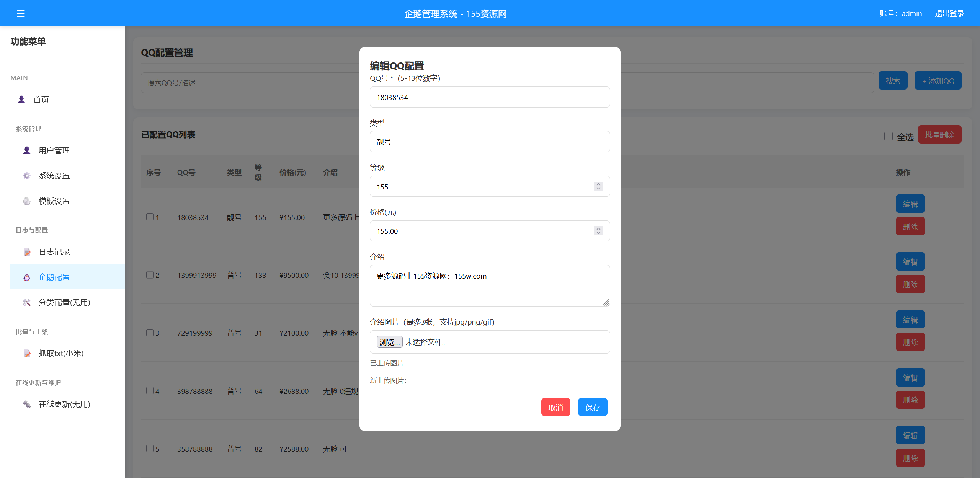Screen dimensions: 980x478
Task: Click 退出登录 in the top bar
Action: (949, 13)
